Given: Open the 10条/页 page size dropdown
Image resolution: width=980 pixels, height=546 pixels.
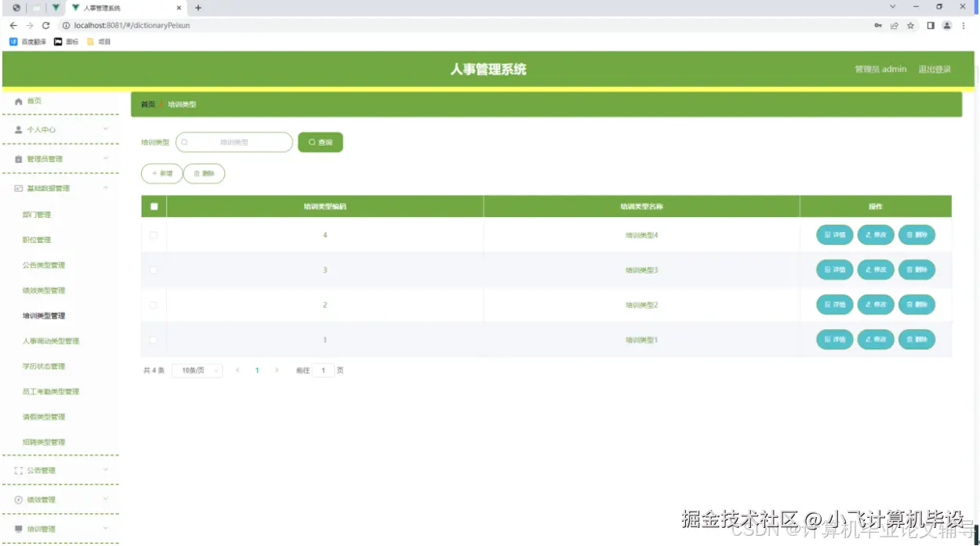Looking at the screenshot, I should point(198,371).
